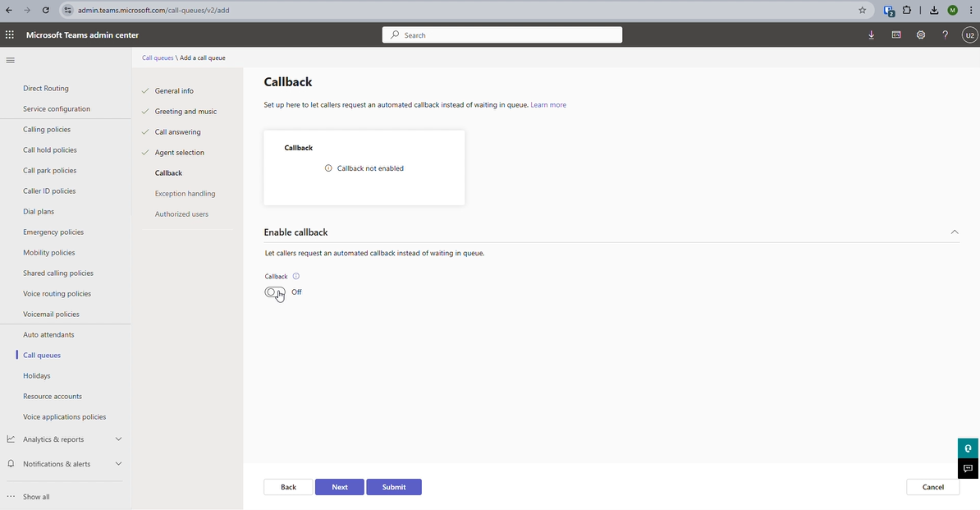980x510 pixels.
Task: Collapse the navigation hamburger menu
Action: (x=10, y=60)
